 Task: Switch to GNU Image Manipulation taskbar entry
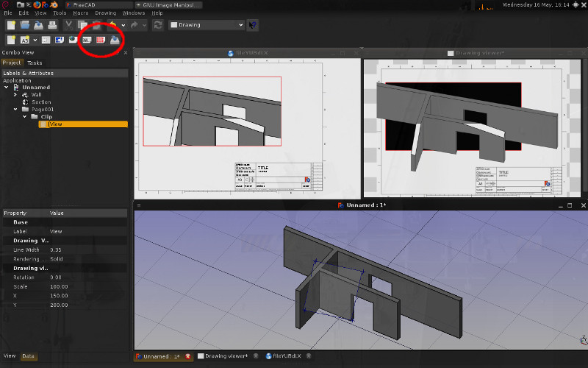click(168, 5)
